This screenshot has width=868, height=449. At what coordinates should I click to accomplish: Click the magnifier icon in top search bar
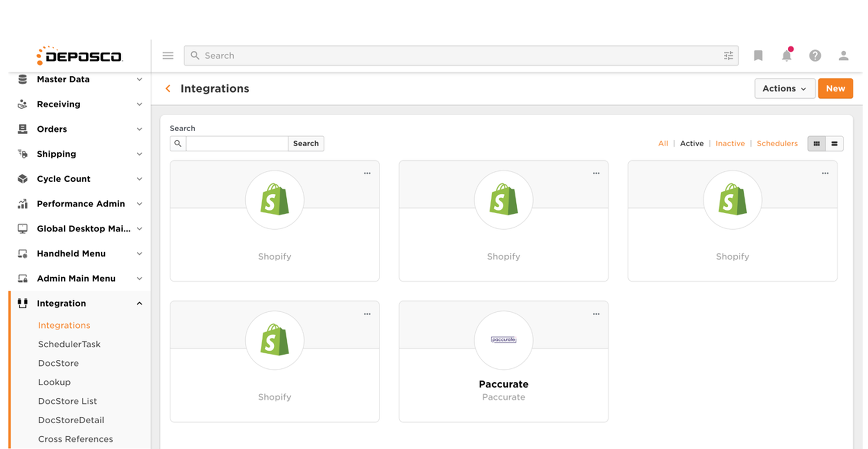(x=195, y=55)
